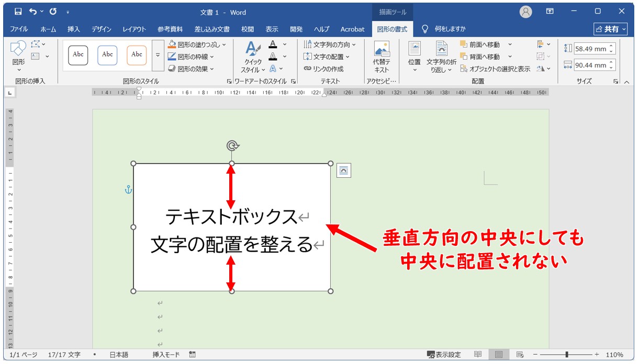Open the 位置 position menu
Screen dimensions: 639x364
coord(414,57)
